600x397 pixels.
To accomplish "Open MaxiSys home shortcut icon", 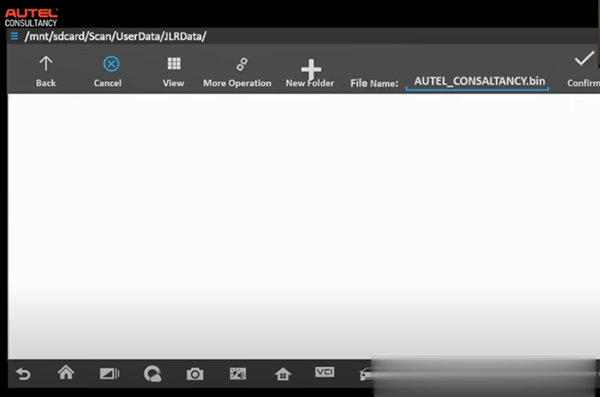I will coord(283,374).
